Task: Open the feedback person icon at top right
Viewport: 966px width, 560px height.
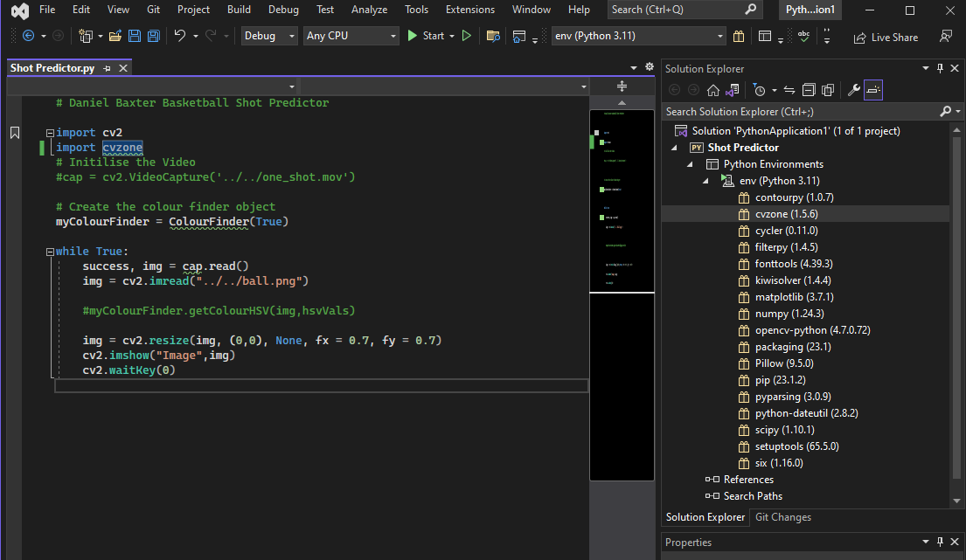Action: [x=946, y=37]
